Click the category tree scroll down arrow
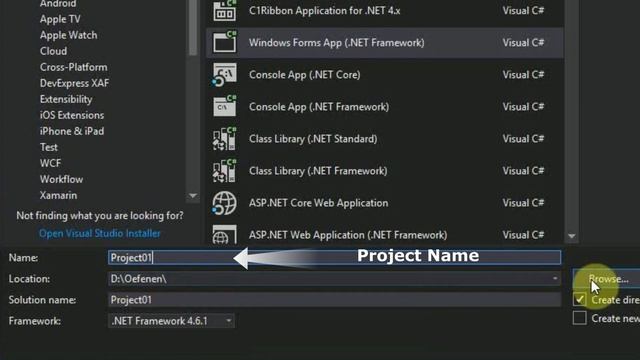Screen dimensions: 640x360 tap(193, 196)
